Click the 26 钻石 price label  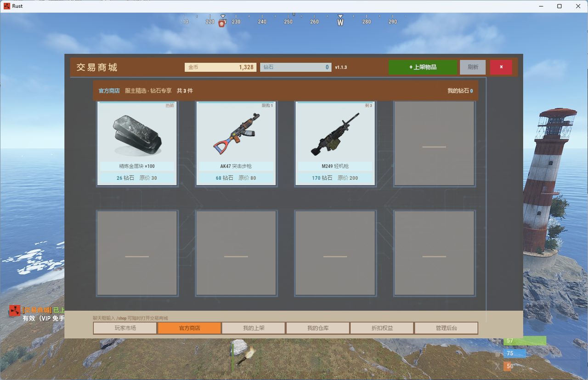click(x=125, y=178)
